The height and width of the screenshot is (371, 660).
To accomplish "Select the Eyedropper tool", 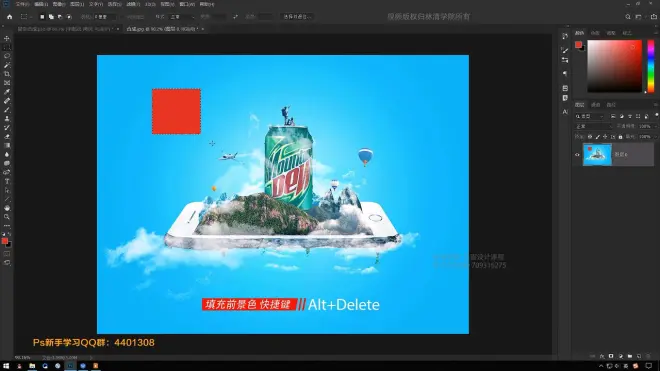I will click(7, 92).
